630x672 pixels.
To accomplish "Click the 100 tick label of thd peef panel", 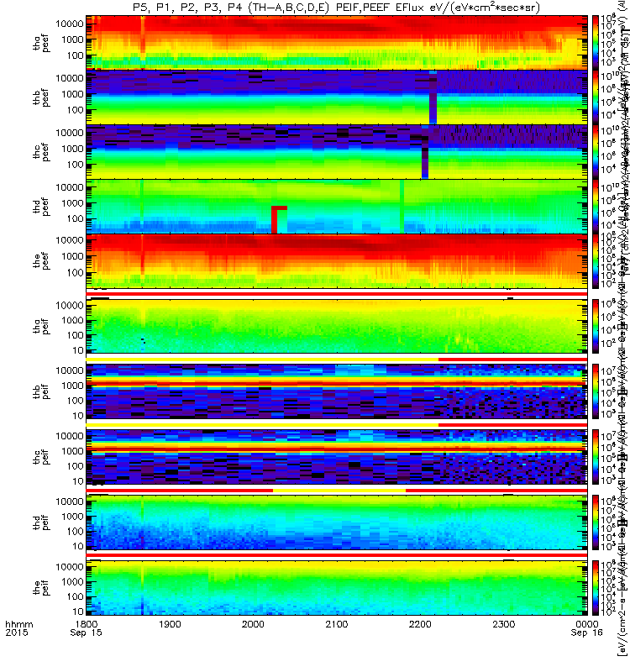I will [75, 219].
